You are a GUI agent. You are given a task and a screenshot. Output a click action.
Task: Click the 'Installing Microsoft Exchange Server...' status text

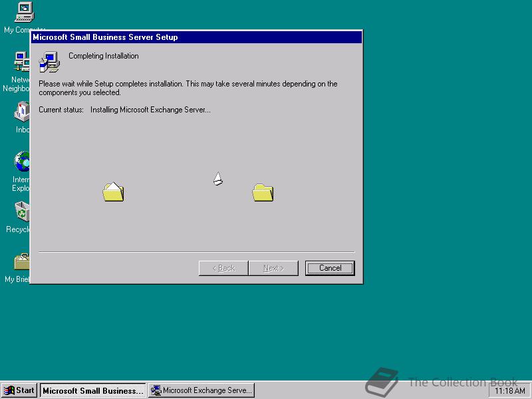click(150, 110)
